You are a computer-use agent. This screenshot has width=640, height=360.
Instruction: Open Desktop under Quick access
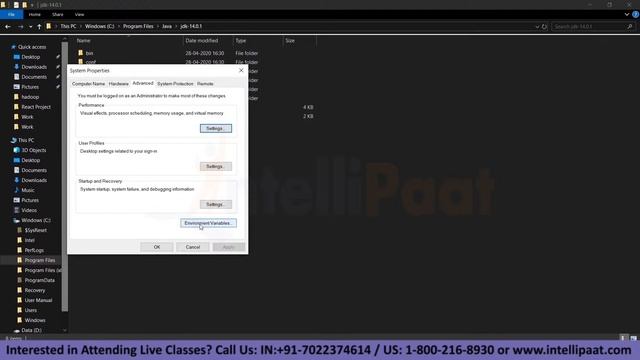click(30, 57)
